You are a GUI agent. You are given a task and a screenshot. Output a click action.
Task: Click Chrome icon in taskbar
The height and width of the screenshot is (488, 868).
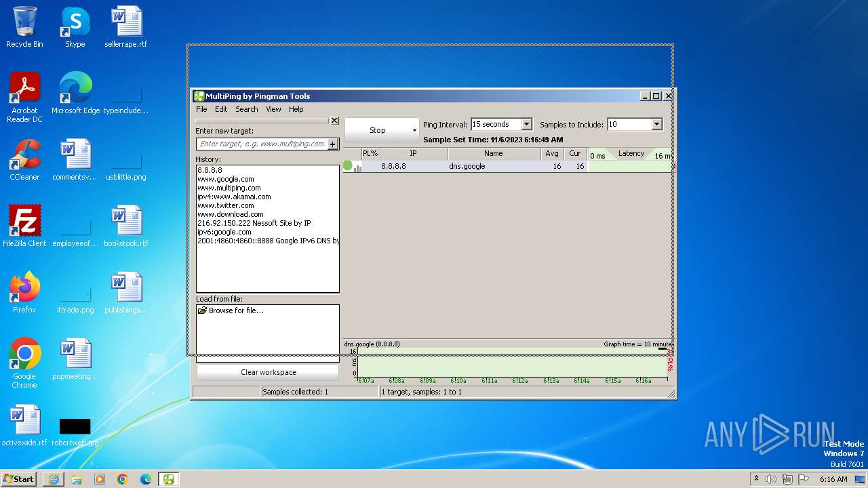tap(123, 479)
